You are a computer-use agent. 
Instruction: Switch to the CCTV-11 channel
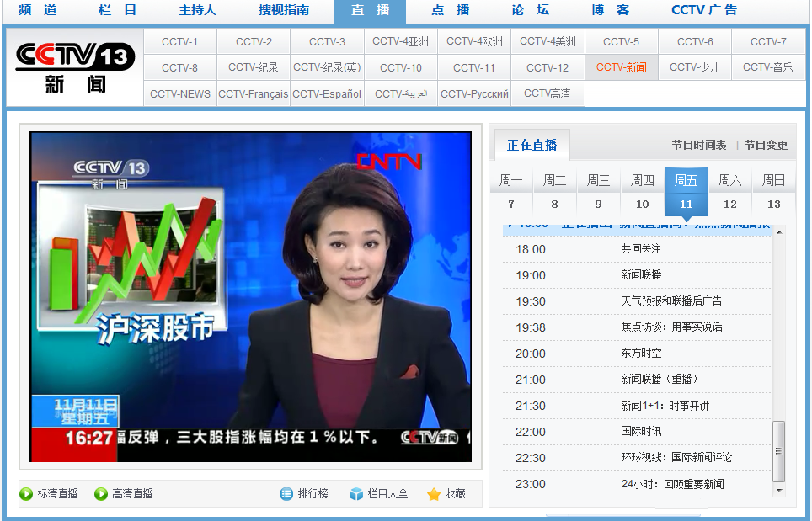click(x=474, y=68)
